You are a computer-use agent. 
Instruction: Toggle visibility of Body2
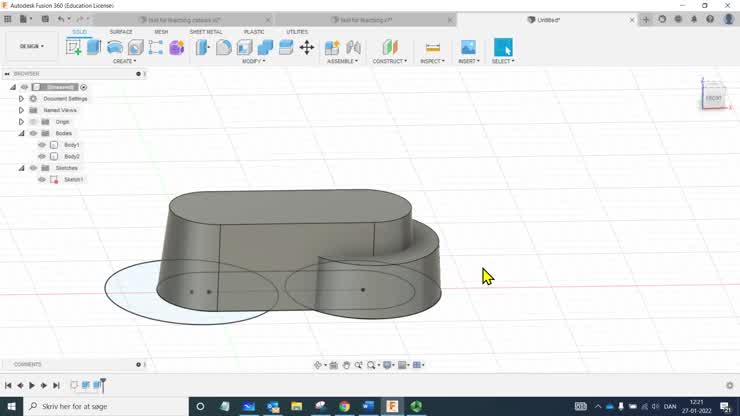(x=42, y=156)
